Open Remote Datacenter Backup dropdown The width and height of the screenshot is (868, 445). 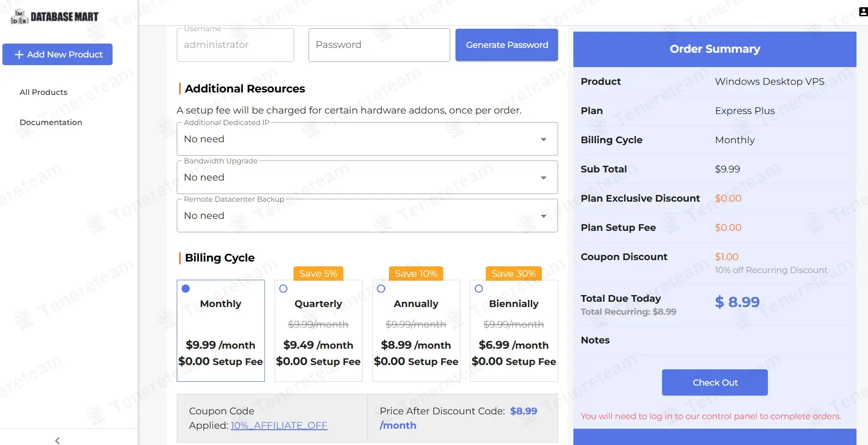[367, 216]
